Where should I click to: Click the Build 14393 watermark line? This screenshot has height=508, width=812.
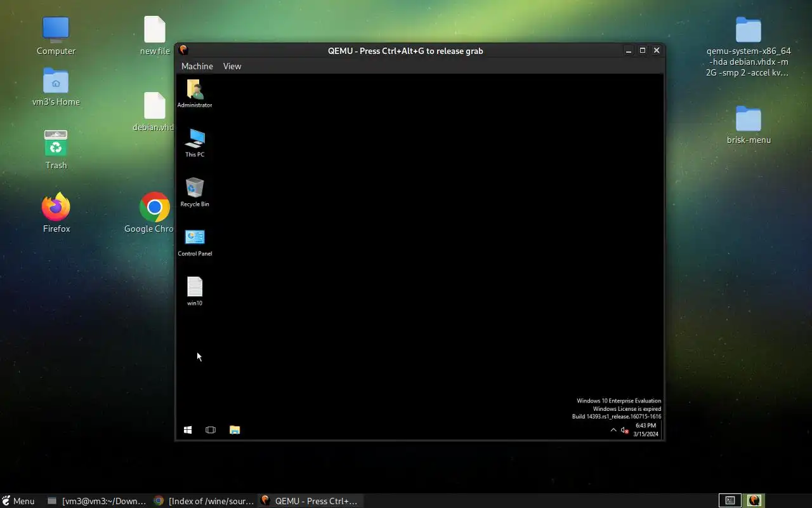[x=617, y=417]
